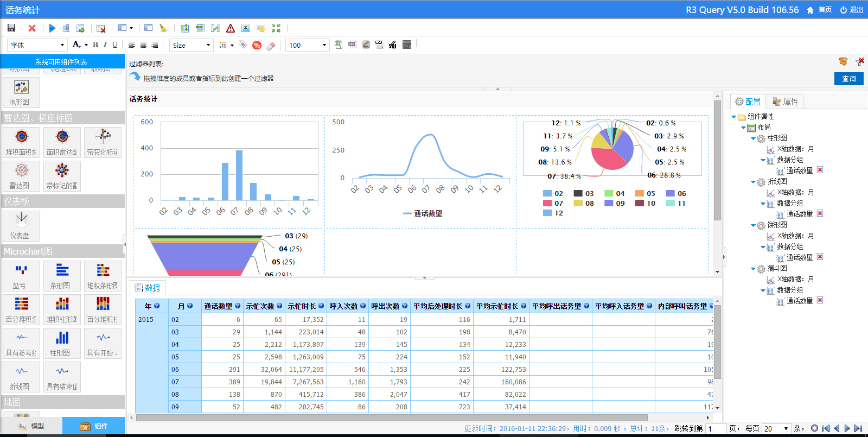Select the 面积雷达图 chart component
Screen dimensions: 868x437
(x=62, y=142)
